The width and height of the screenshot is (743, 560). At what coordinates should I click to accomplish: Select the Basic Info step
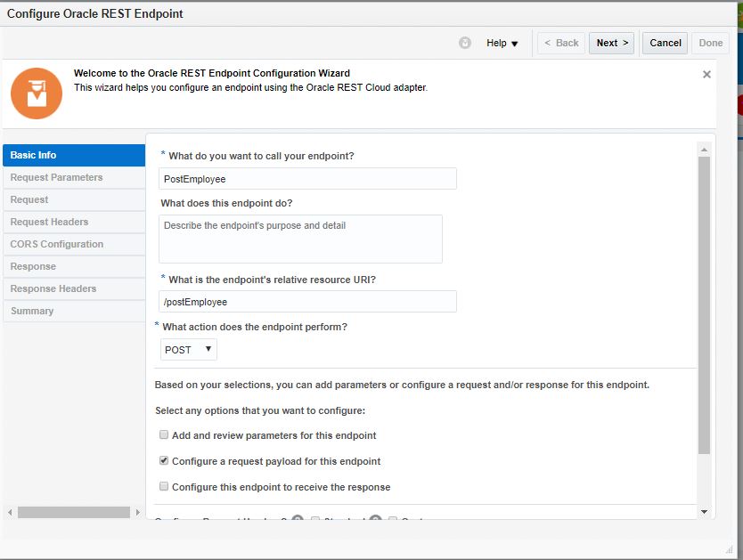pos(73,155)
